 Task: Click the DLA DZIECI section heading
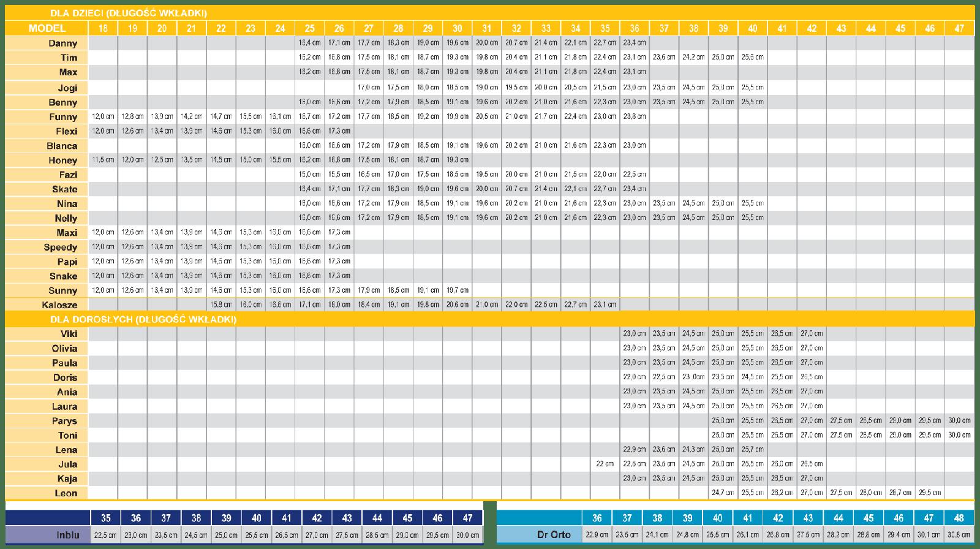pos(128,13)
